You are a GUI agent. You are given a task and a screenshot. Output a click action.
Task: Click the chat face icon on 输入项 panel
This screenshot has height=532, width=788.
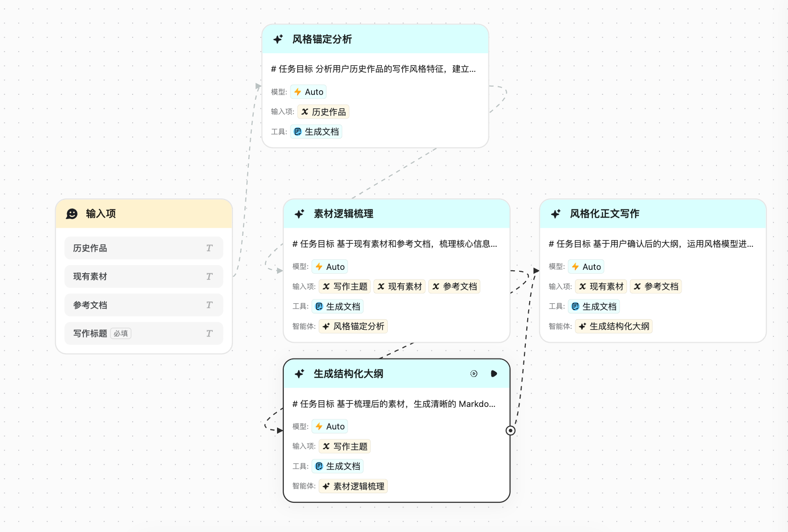coord(72,214)
